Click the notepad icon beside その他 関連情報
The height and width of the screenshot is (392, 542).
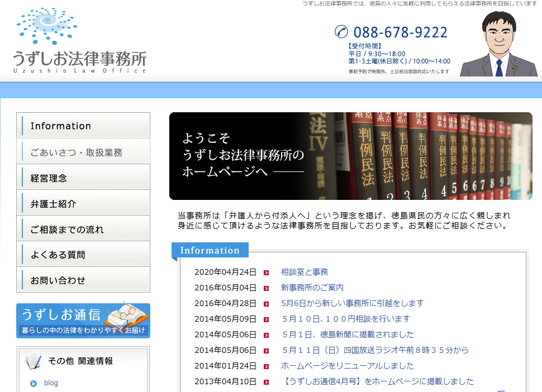coord(33,361)
